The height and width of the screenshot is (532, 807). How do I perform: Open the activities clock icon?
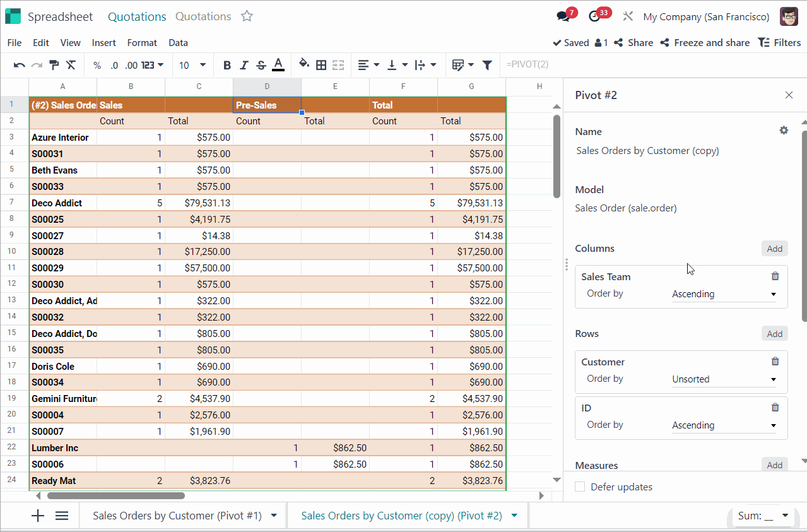click(594, 17)
